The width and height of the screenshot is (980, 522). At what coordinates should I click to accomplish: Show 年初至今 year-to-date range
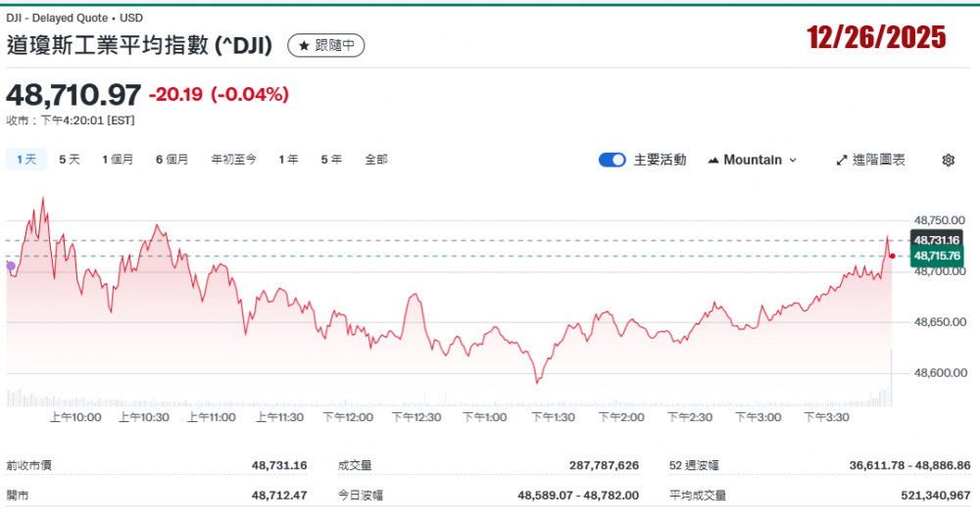coord(233,159)
